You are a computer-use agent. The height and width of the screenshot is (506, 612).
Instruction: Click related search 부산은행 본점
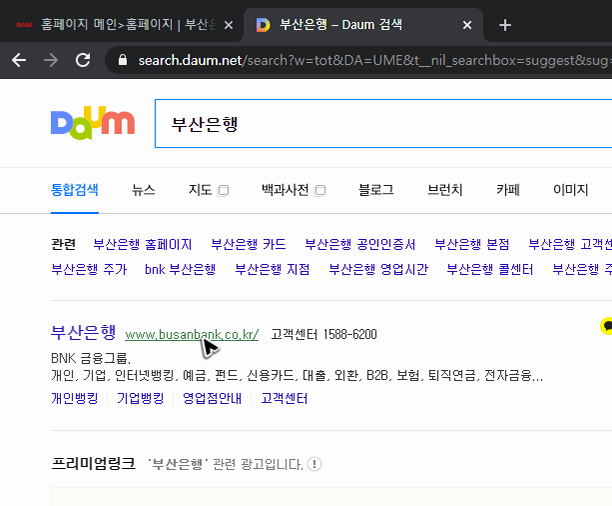(x=472, y=244)
